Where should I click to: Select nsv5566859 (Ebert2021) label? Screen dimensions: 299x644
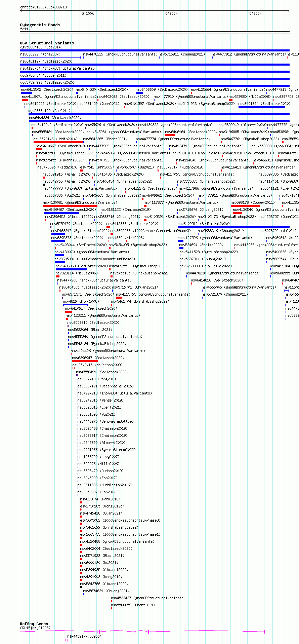pyautogui.click(x=133, y=605)
